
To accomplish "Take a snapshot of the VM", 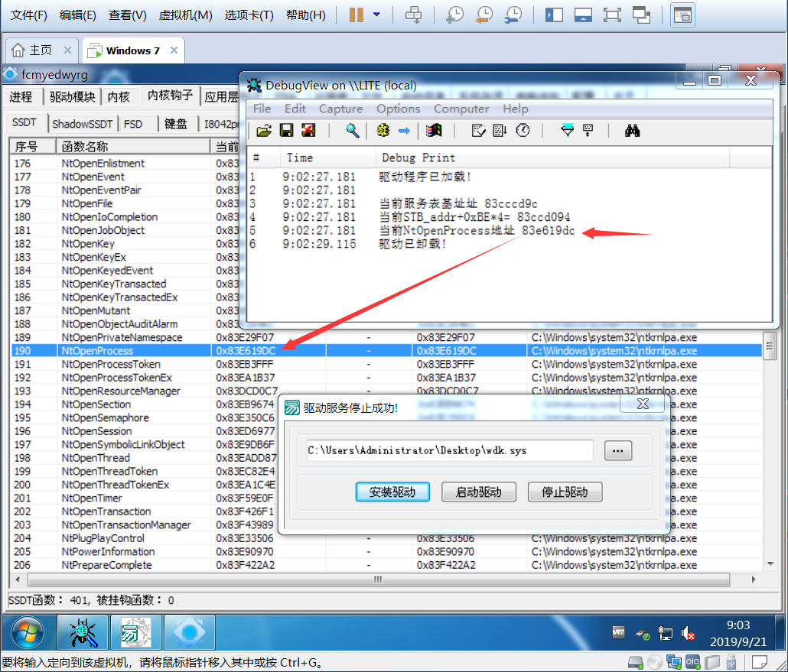I will 454,15.
